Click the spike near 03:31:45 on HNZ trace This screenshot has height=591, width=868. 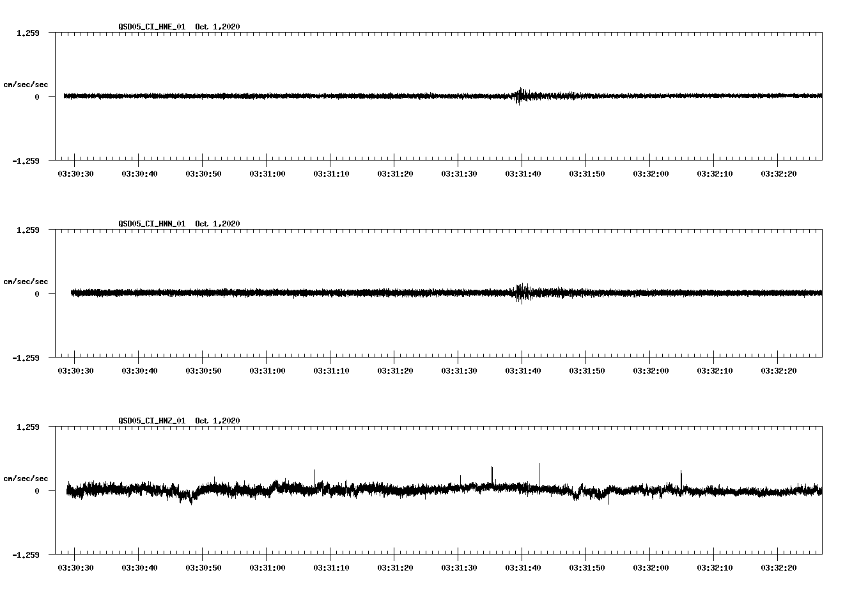(539, 473)
